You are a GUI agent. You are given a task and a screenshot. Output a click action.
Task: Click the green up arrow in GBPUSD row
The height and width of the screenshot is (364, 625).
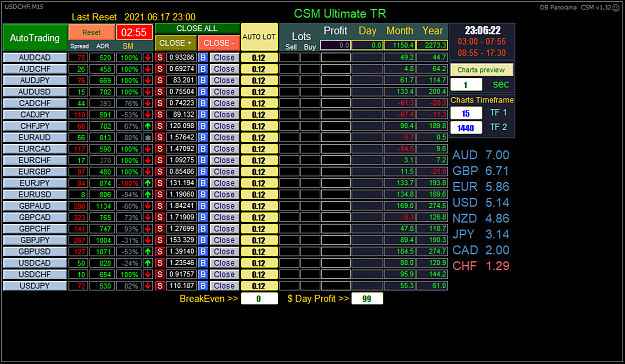[148, 252]
